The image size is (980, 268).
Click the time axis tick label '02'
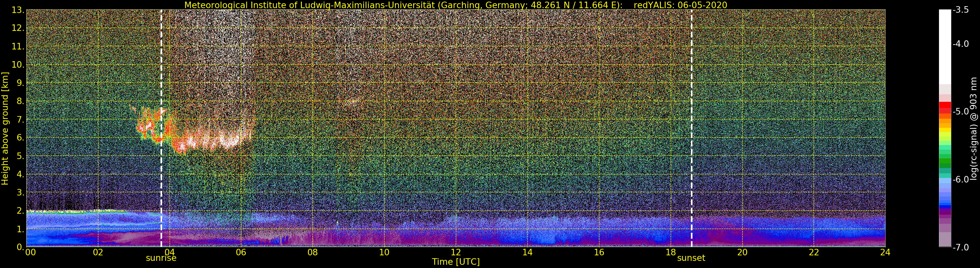coord(98,252)
